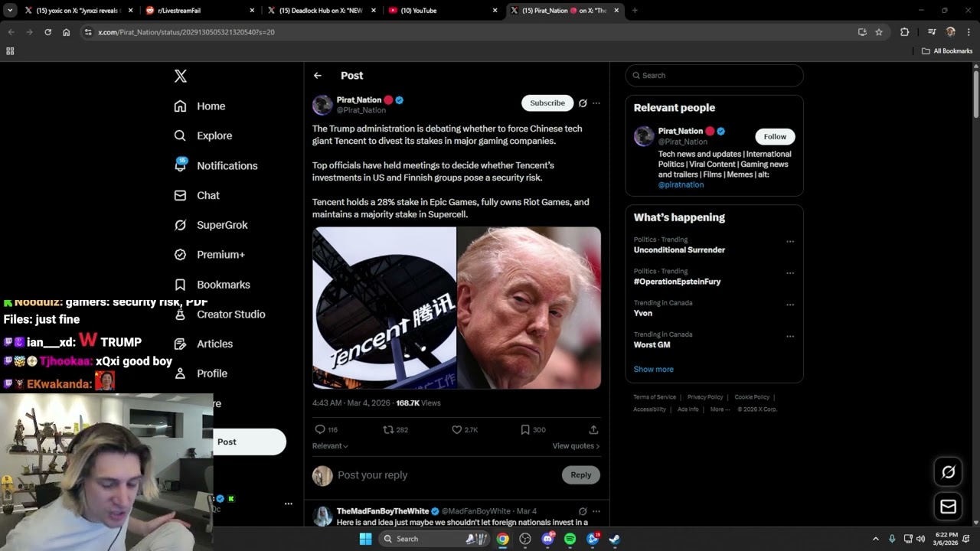
Task: Click the X logo in sidebar
Action: [180, 76]
